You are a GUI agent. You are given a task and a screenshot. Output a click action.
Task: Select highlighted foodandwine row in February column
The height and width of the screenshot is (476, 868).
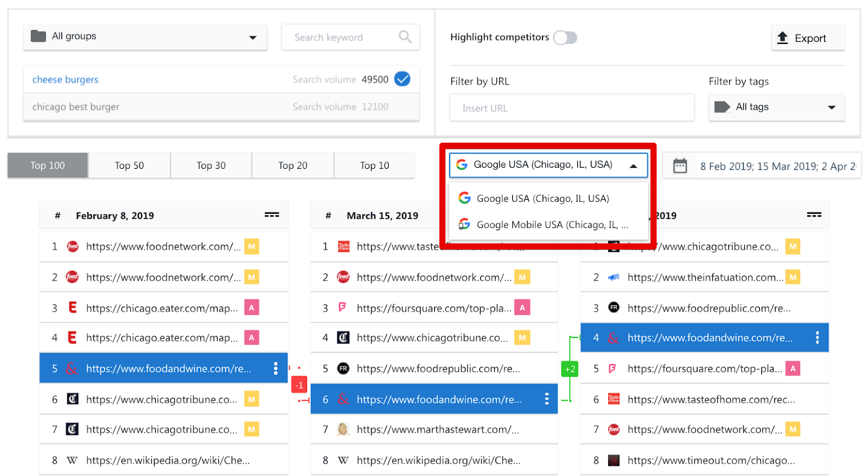pyautogui.click(x=163, y=369)
